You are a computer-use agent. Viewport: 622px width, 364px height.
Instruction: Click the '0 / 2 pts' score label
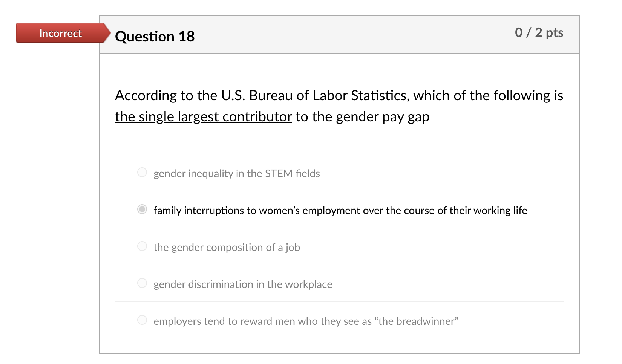coord(539,33)
